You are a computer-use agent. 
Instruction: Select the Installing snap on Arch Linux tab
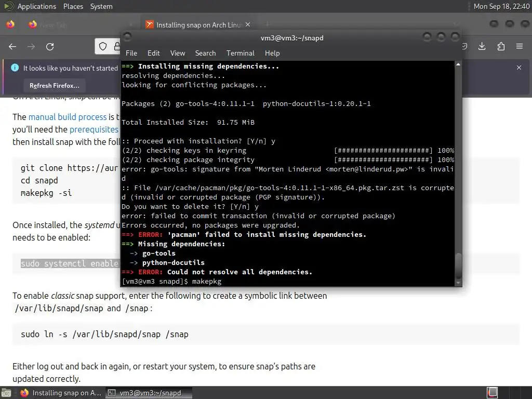tap(198, 25)
